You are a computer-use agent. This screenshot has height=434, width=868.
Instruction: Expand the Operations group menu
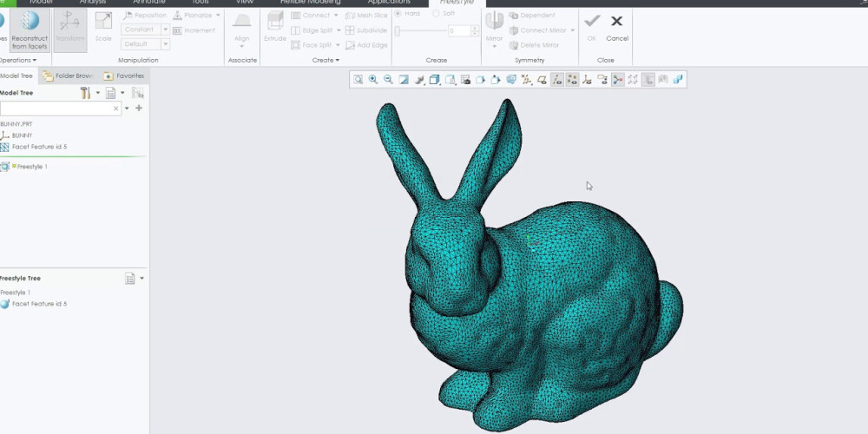(x=17, y=61)
